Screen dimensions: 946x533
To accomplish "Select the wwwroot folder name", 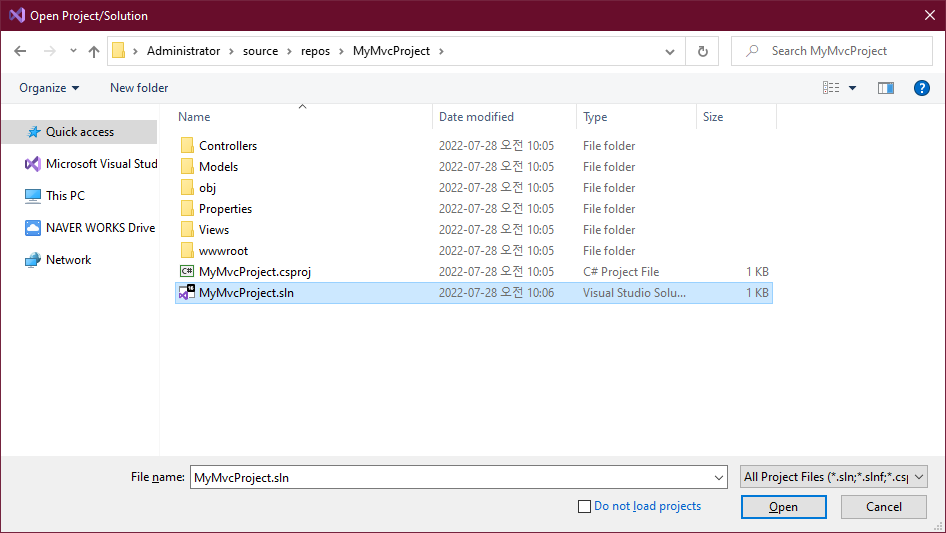I will pyautogui.click(x=223, y=251).
